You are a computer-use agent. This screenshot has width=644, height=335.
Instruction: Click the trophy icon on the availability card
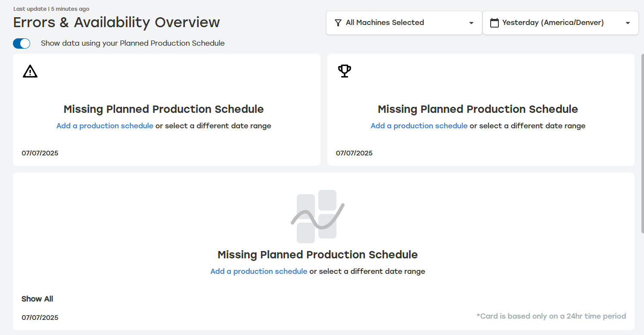click(x=344, y=71)
